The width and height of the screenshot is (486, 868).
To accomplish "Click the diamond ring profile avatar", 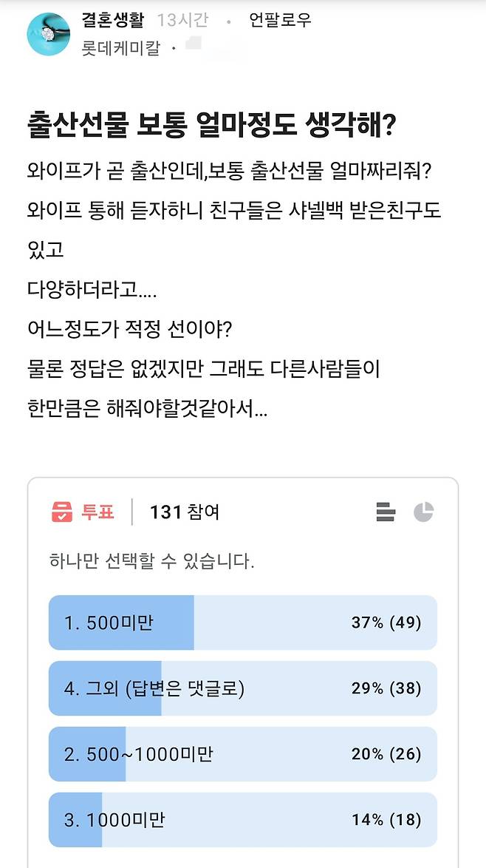I will tap(48, 34).
